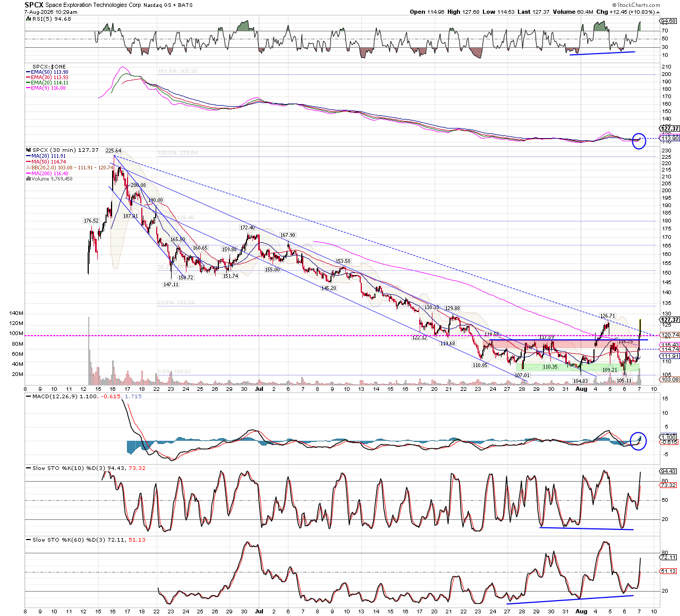Select the 'Volume 60.4M' header value
This screenshot has width=680, height=616.
(x=573, y=12)
